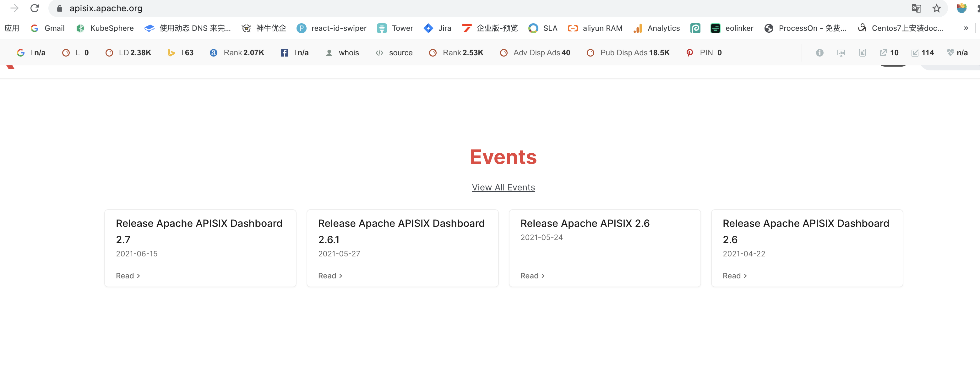The width and height of the screenshot is (980, 367).
Task: Click the Analytics bookmark icon
Action: coord(638,28)
